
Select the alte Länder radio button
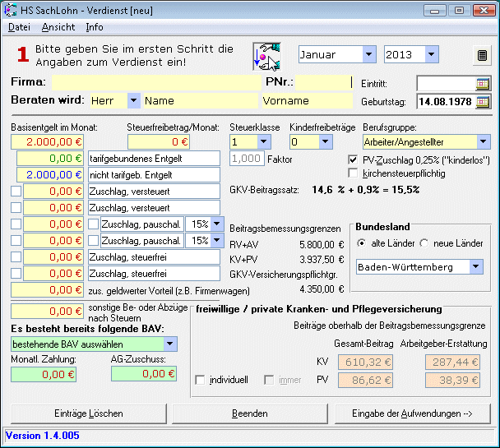(x=363, y=243)
